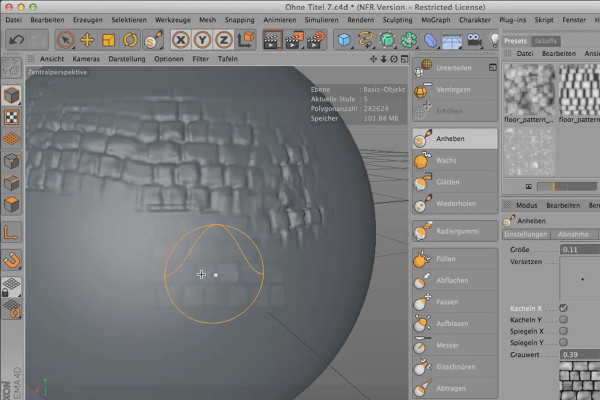Select polygons mode orange cube
The width and height of the screenshot is (600, 400).
[x=11, y=205]
